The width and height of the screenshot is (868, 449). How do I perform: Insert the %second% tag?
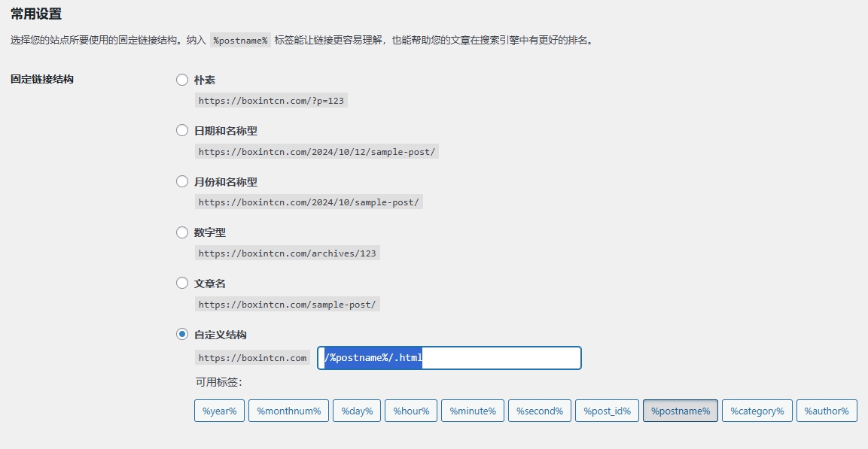pyautogui.click(x=539, y=411)
